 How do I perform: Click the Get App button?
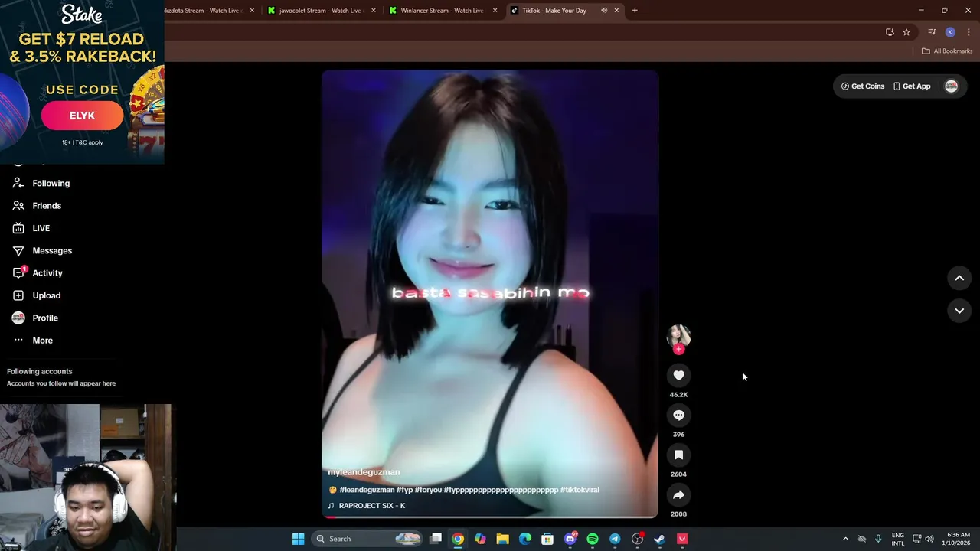click(912, 86)
